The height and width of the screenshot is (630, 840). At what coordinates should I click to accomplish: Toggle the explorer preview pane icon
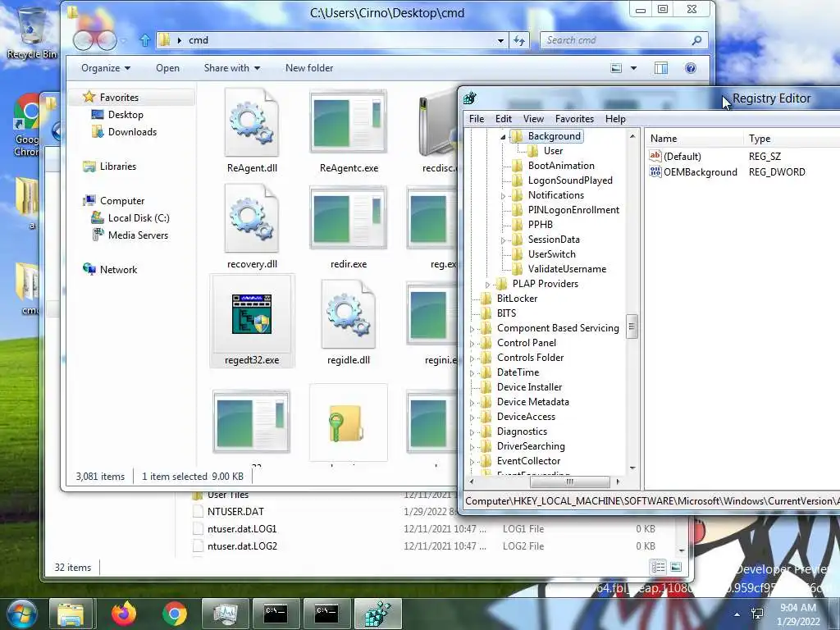click(x=661, y=68)
